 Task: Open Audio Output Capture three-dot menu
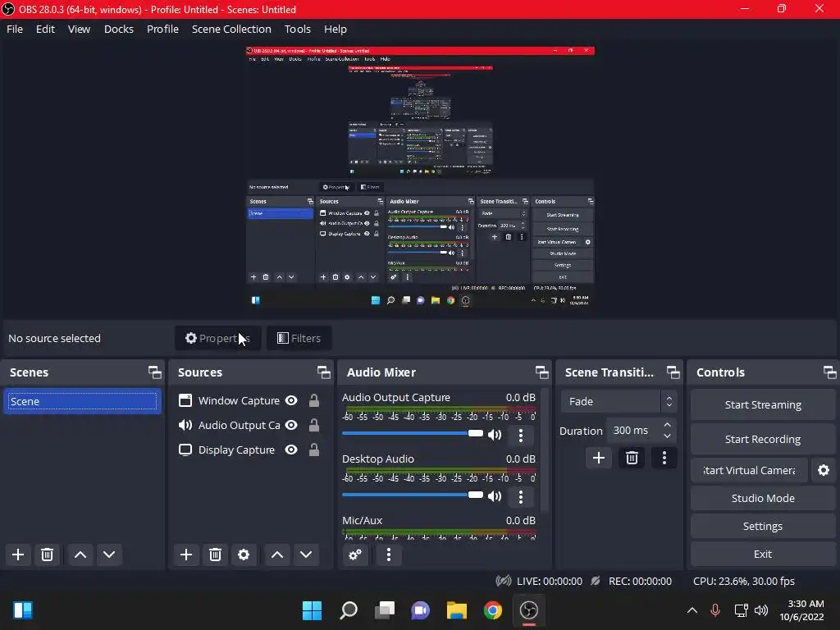pos(521,435)
